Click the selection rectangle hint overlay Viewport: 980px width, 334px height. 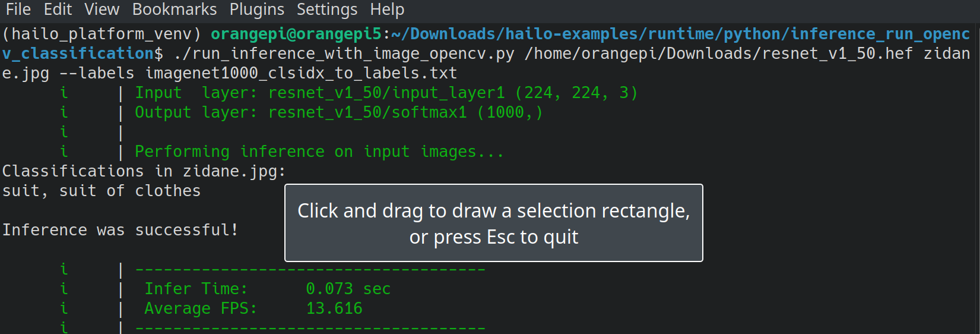pos(493,223)
